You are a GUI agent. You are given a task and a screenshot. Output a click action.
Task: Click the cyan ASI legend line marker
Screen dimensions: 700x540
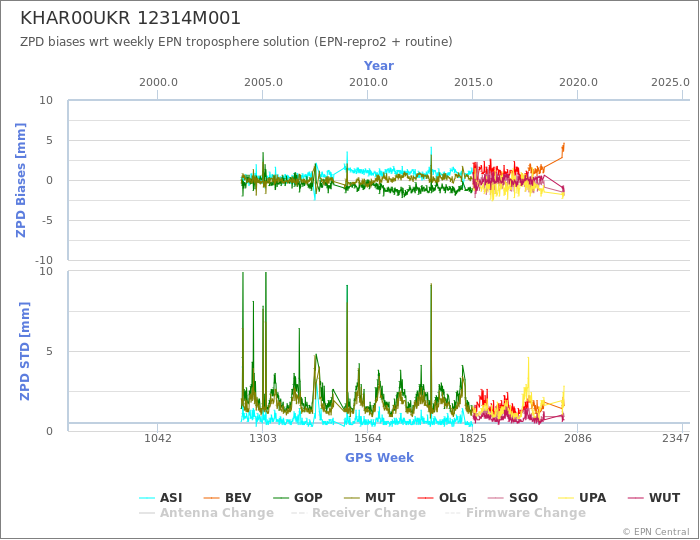[x=147, y=498]
